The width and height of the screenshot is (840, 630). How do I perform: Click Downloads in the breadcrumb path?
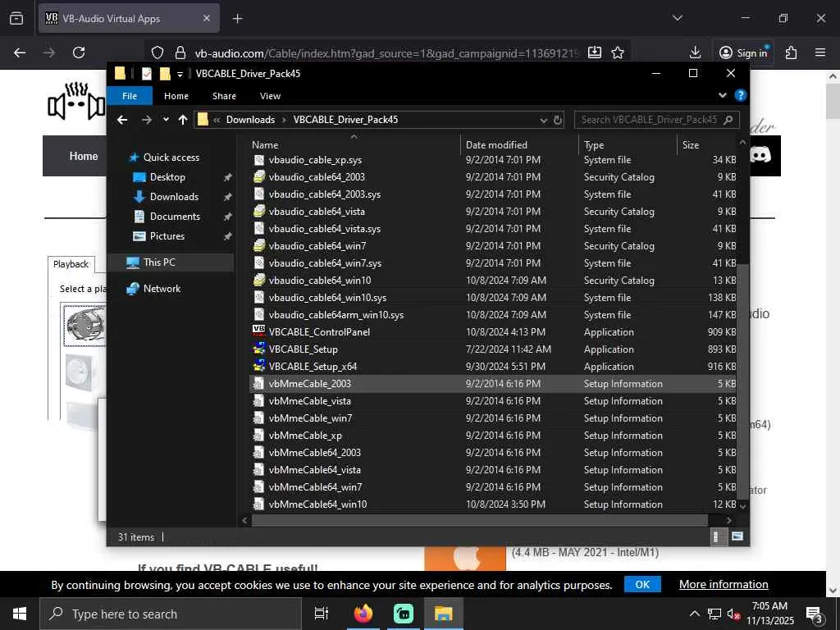(x=250, y=120)
